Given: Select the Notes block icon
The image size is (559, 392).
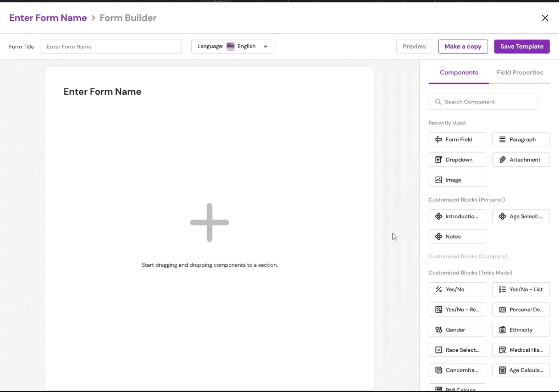Looking at the screenshot, I should [438, 237].
